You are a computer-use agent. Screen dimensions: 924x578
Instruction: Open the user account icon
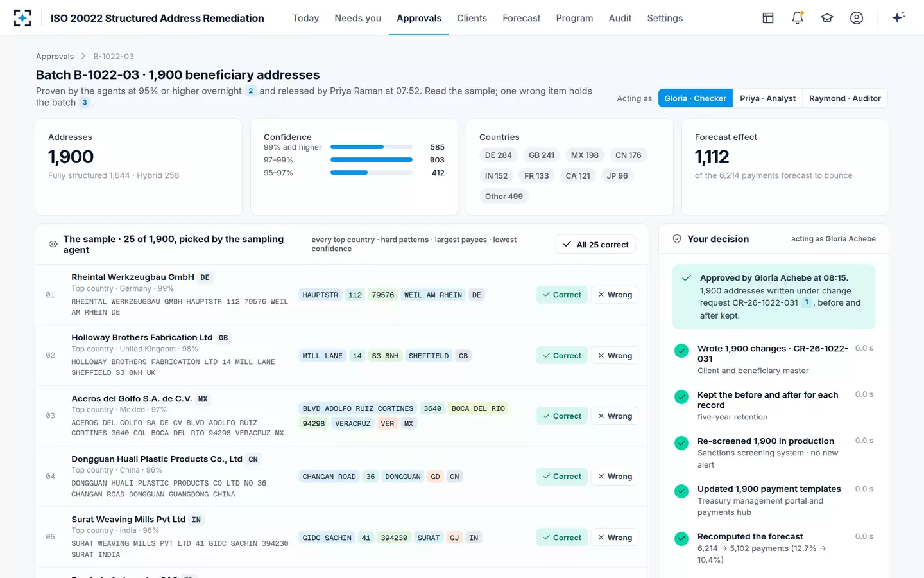(x=857, y=18)
